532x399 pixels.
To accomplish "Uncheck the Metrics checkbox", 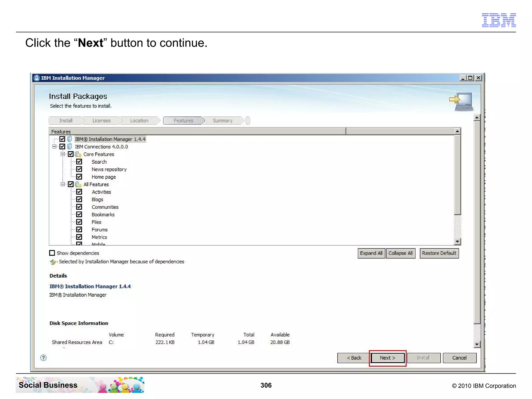I will (x=79, y=237).
